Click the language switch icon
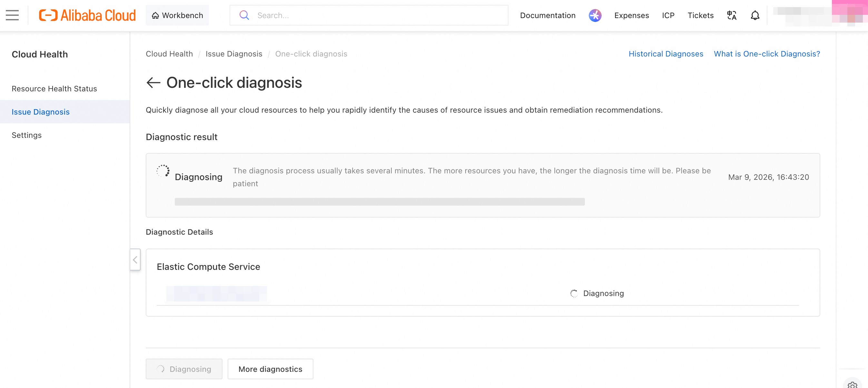 [732, 15]
